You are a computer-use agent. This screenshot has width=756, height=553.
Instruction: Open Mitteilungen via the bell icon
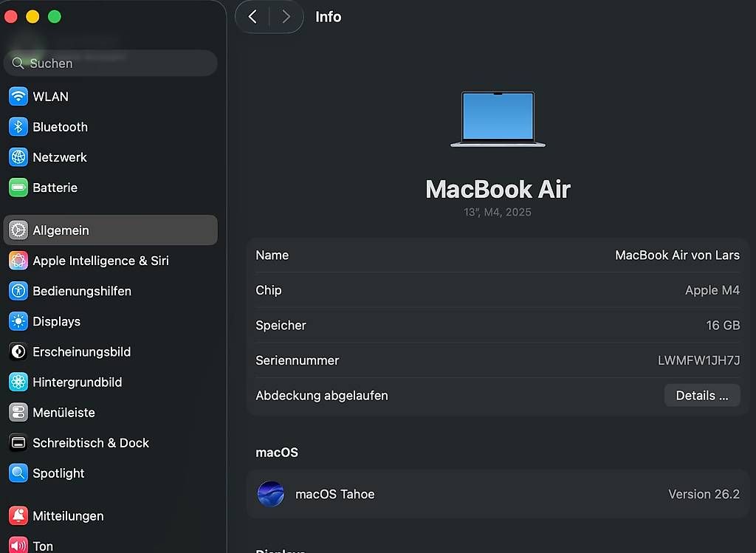click(18, 515)
